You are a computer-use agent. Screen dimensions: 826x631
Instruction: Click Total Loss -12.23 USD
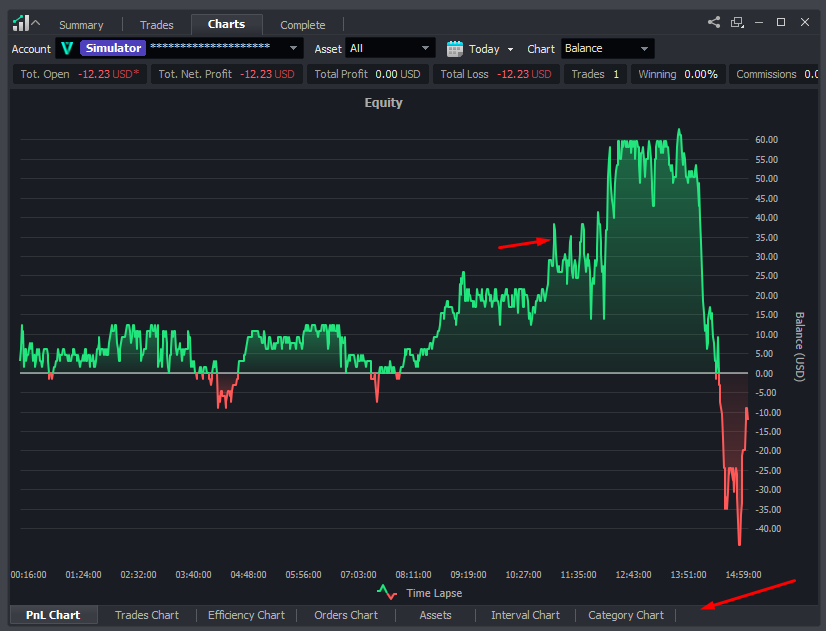coord(496,74)
